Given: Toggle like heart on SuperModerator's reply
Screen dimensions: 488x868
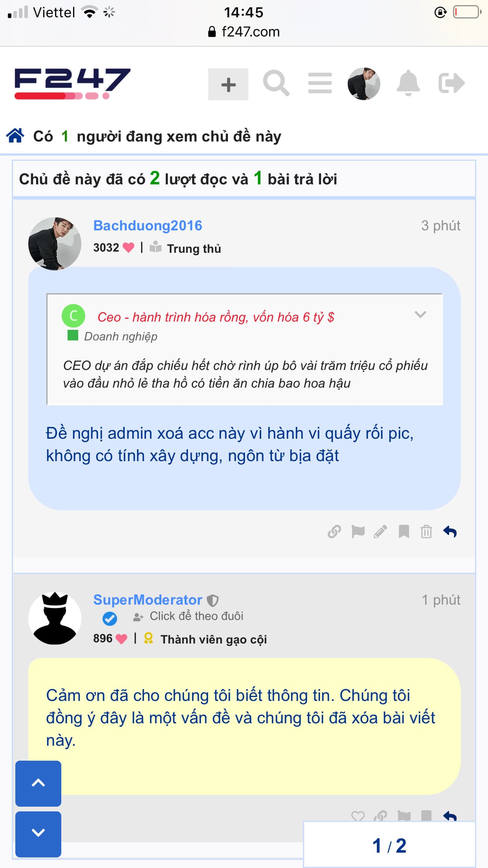Looking at the screenshot, I should coord(358,816).
